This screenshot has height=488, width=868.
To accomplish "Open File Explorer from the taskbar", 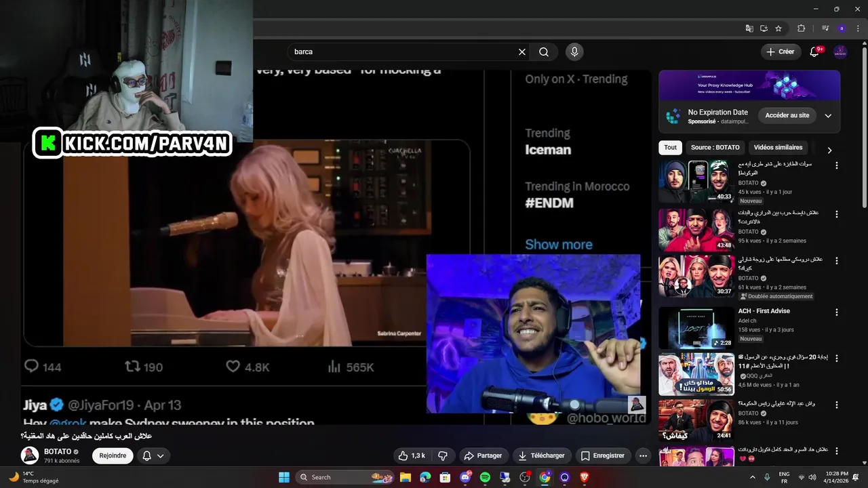I will click(405, 477).
